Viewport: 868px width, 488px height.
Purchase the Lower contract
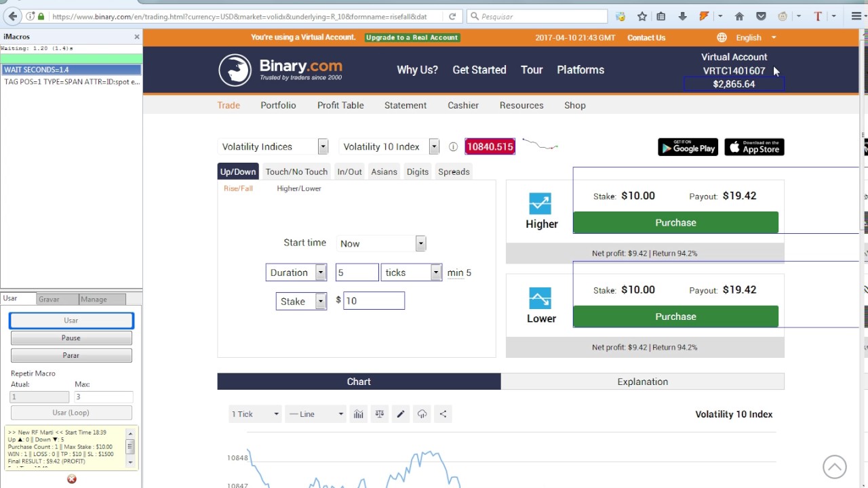click(675, 317)
